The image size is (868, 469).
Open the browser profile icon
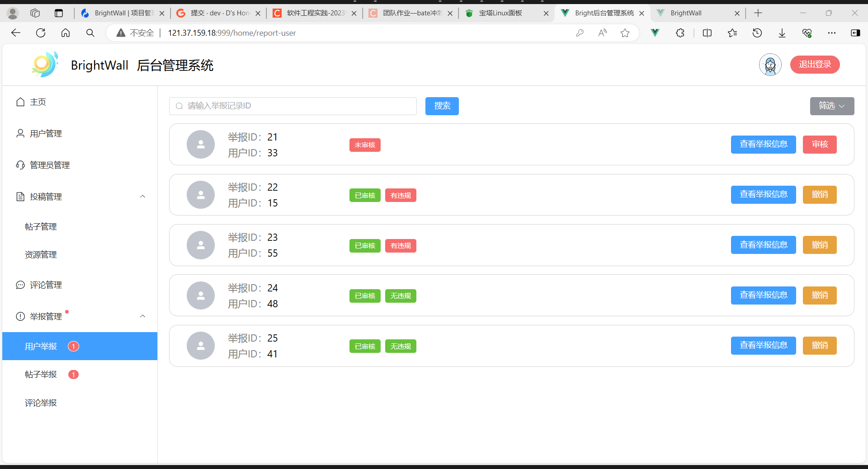tap(13, 14)
